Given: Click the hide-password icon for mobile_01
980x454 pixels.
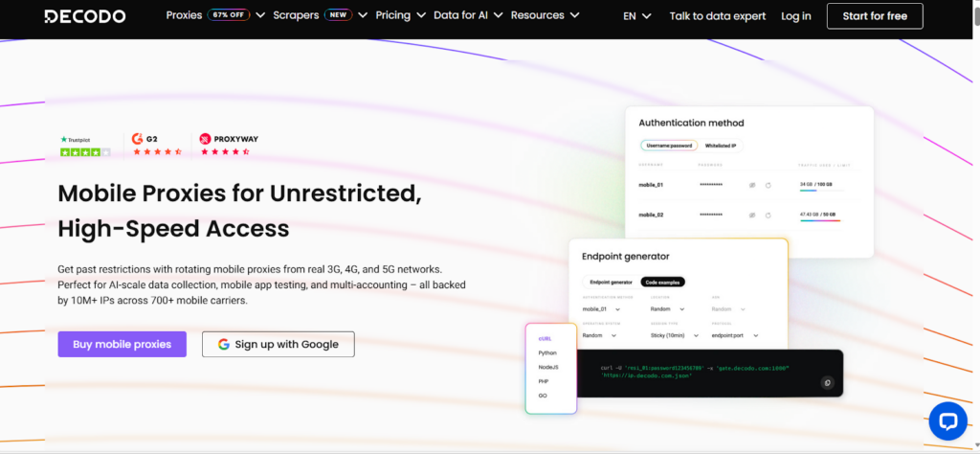Looking at the screenshot, I should [752, 184].
